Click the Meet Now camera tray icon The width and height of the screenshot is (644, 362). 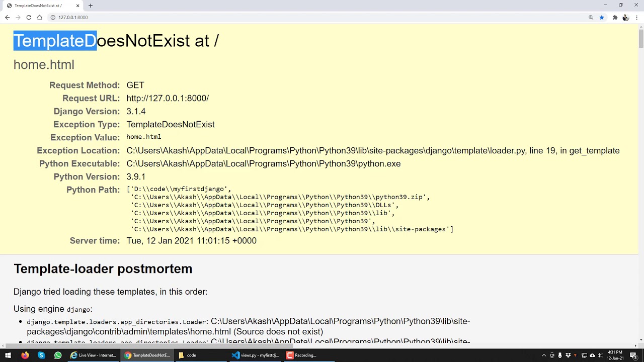[x=552, y=355]
